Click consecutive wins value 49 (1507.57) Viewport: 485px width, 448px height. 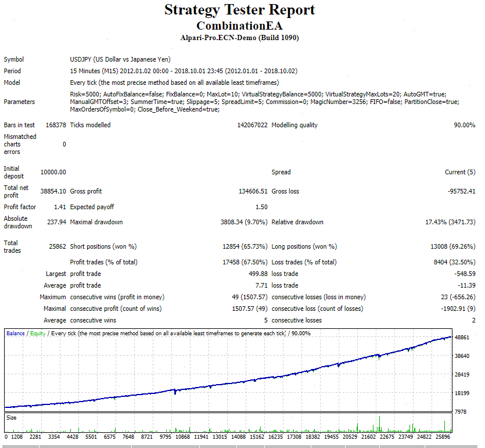tap(250, 297)
